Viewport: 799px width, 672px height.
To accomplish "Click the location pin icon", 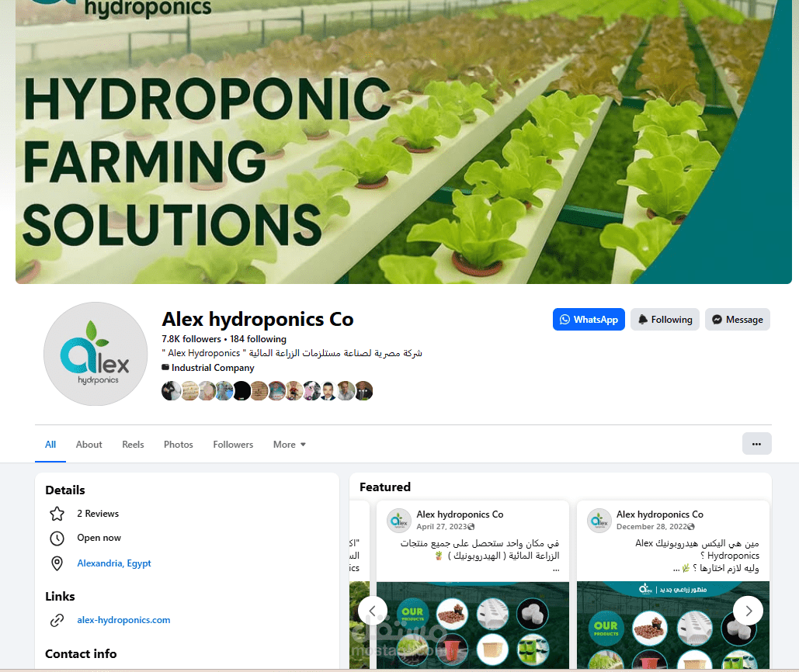I will tap(57, 563).
